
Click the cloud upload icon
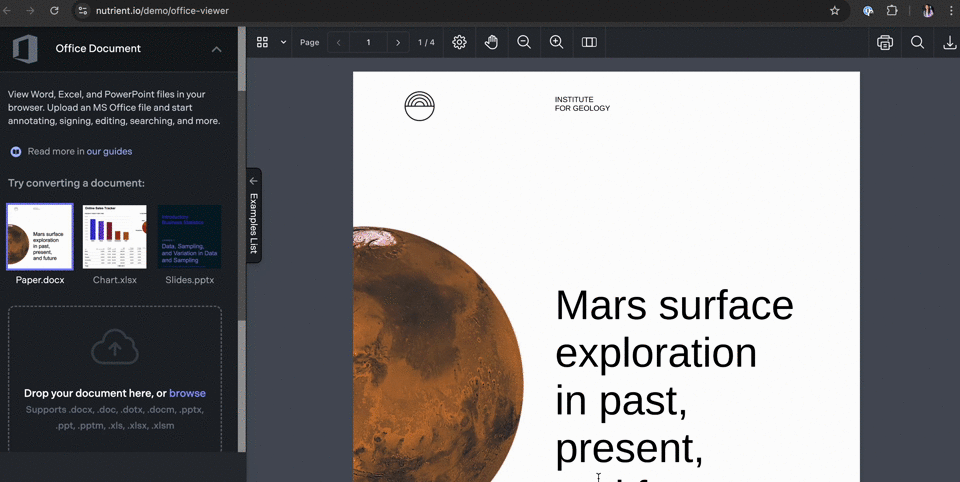point(114,347)
